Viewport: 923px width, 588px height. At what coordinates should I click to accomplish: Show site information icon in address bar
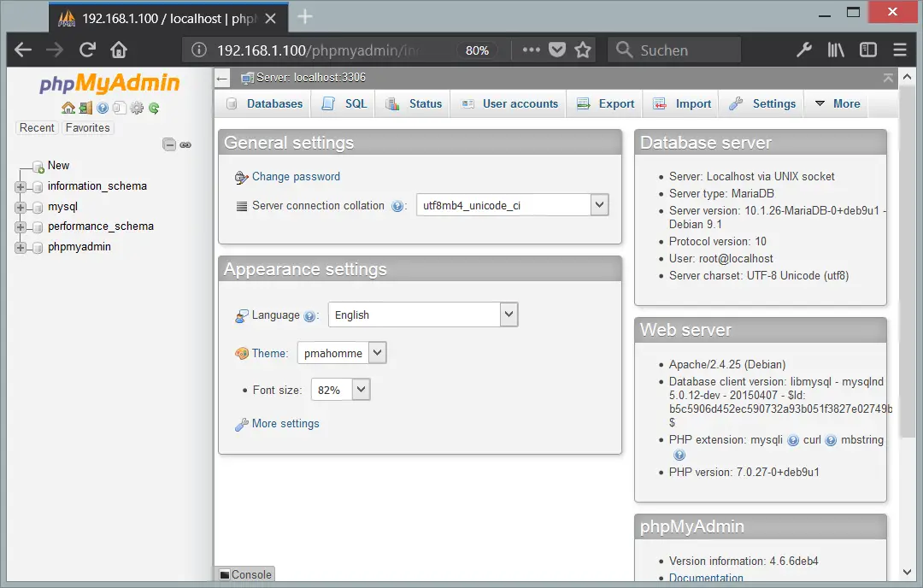point(199,50)
